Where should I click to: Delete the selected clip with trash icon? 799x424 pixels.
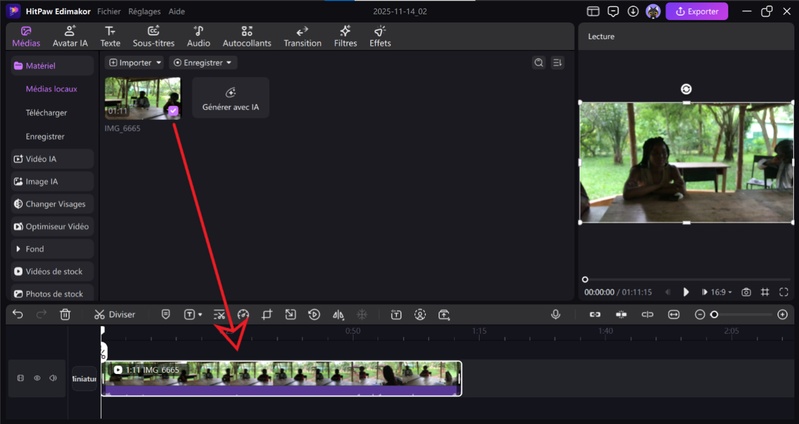click(x=65, y=314)
